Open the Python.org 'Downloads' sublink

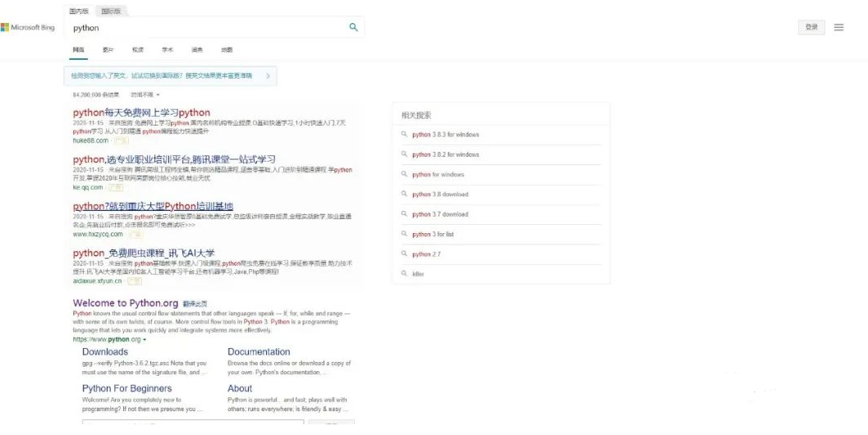point(105,351)
